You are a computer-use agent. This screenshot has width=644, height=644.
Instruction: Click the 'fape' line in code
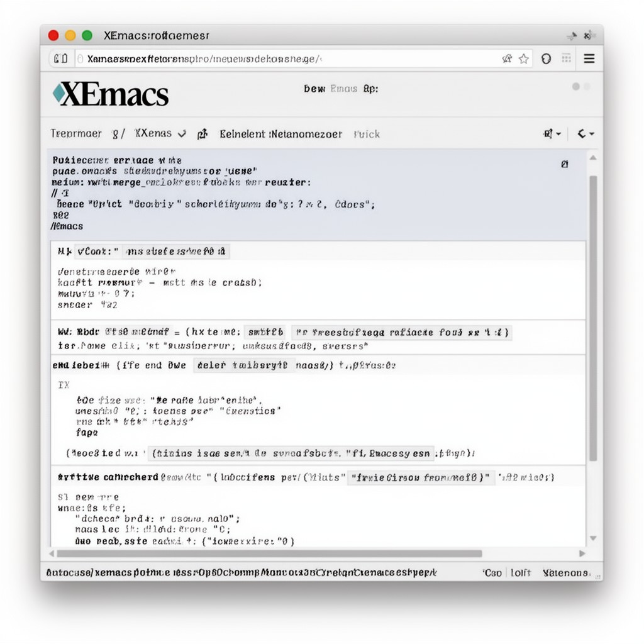(x=87, y=433)
